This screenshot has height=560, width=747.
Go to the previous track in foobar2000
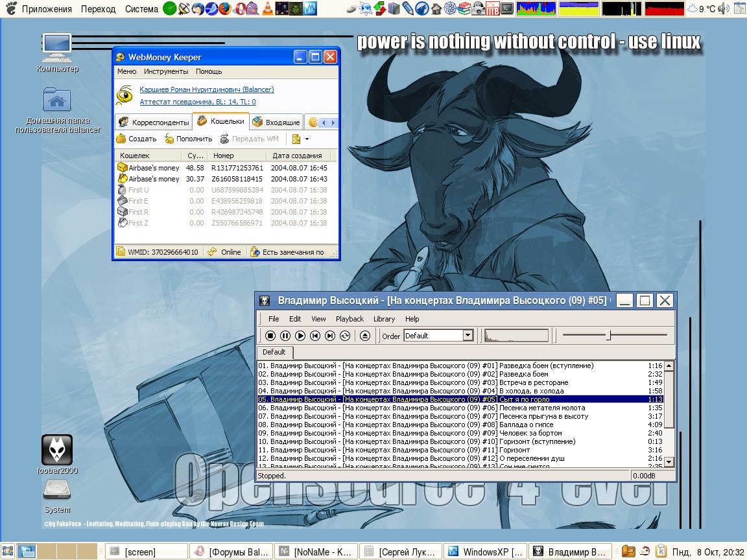coord(315,336)
